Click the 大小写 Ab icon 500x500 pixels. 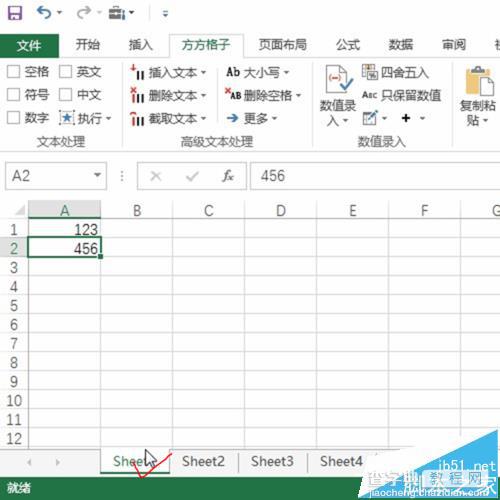click(x=233, y=72)
